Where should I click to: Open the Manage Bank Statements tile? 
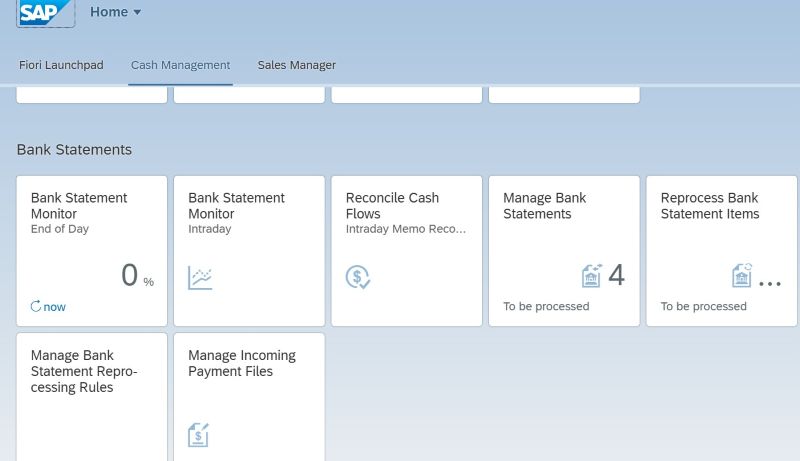[564, 251]
